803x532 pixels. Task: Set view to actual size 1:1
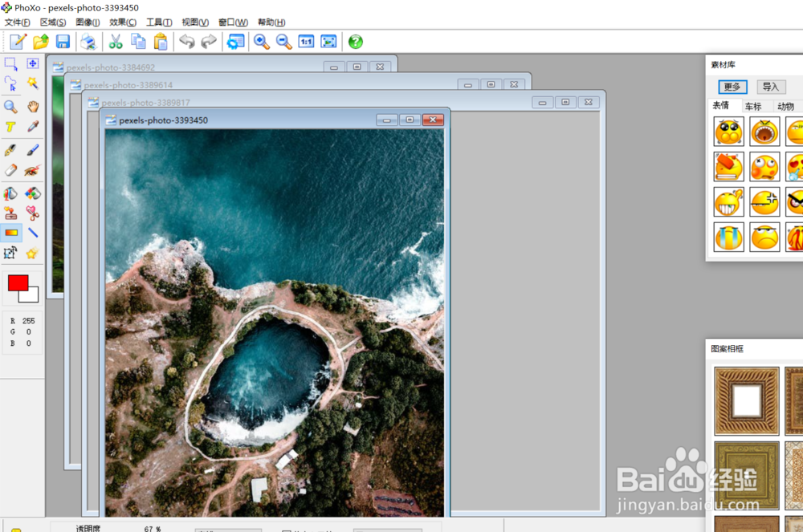(x=306, y=42)
